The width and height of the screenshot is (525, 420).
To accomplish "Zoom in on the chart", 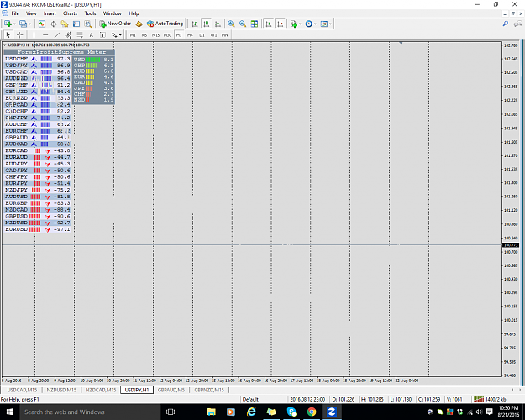I will click(x=231, y=24).
